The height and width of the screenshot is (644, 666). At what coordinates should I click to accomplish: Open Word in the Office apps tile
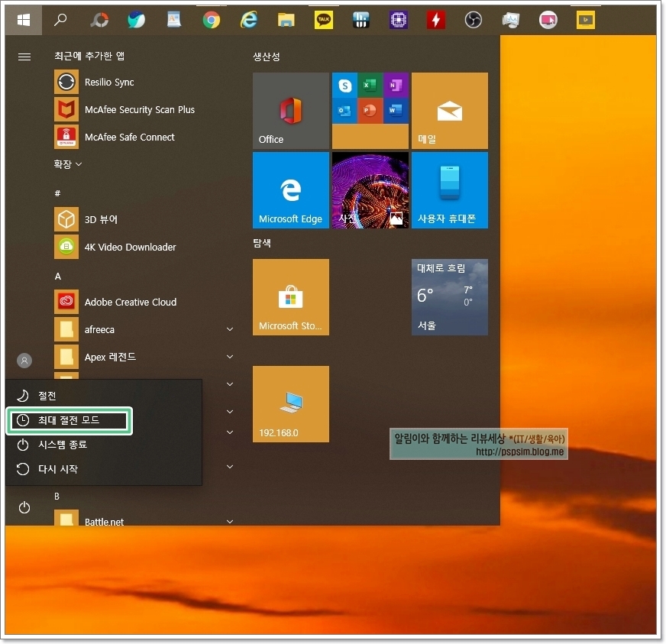(x=396, y=111)
